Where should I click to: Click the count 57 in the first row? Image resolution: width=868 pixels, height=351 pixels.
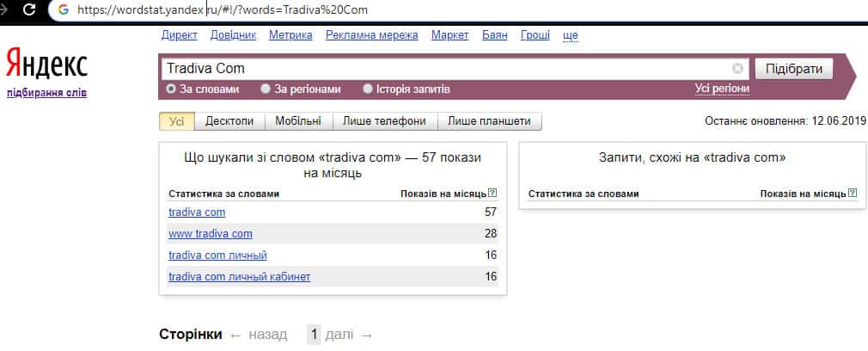[x=491, y=212]
